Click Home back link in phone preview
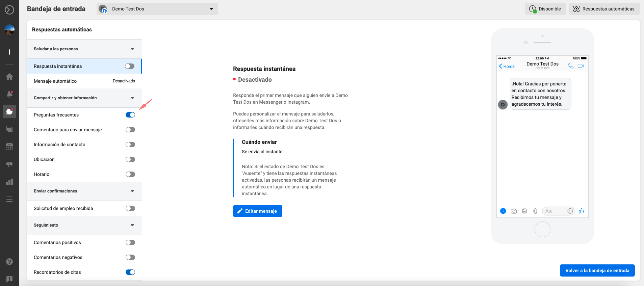The width and height of the screenshot is (644, 286). (507, 67)
